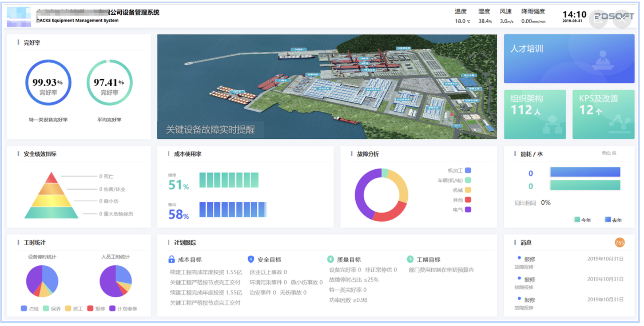Click the yen coin icon beside 质量目标
Screen dimensions: 644x326
point(330,260)
